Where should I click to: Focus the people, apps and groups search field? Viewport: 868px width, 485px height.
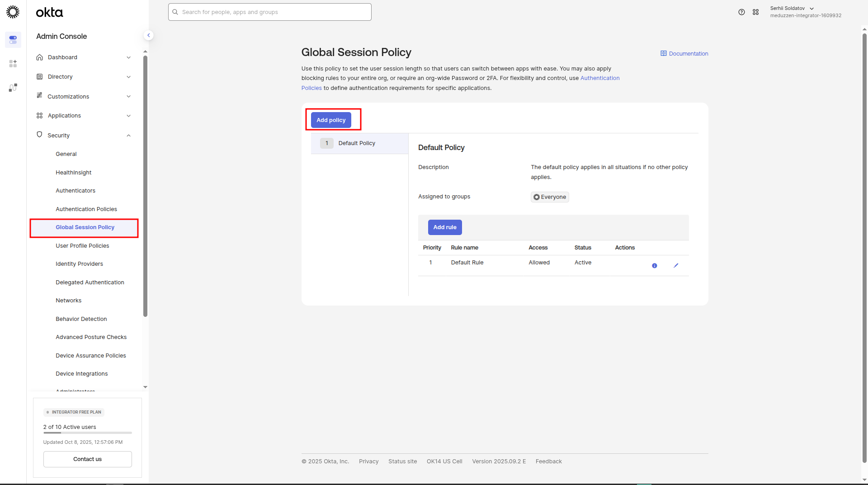(270, 12)
